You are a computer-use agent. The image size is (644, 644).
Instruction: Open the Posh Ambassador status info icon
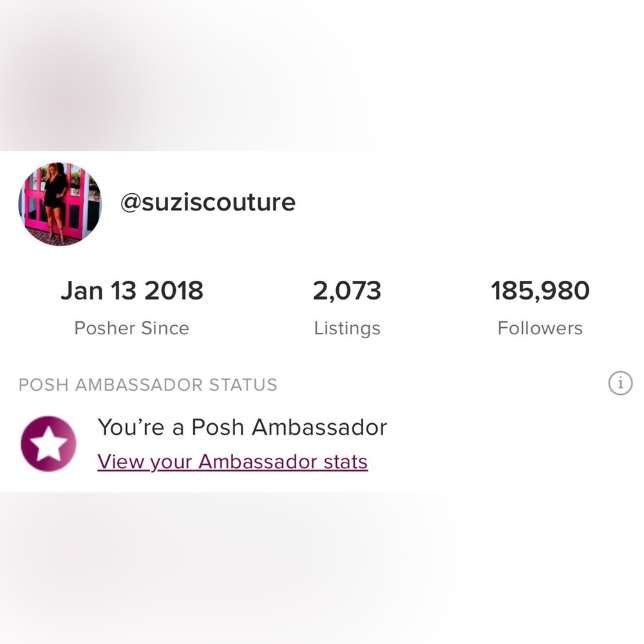[x=620, y=383]
